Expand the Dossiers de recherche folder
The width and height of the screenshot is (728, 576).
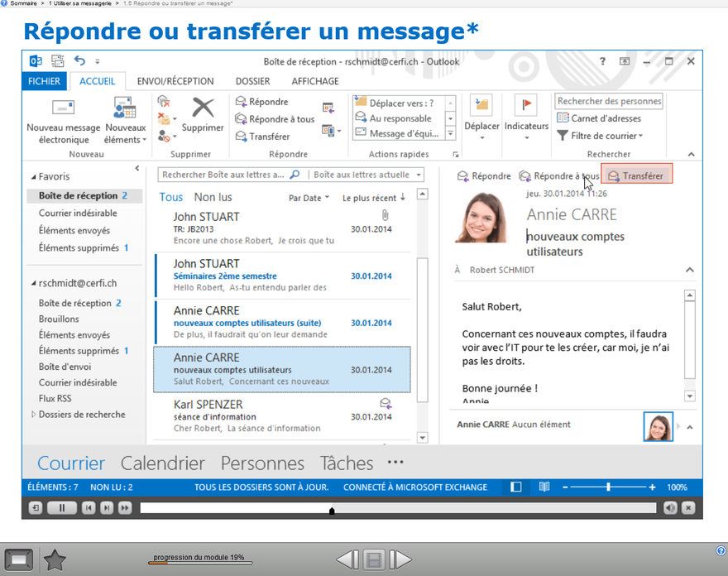coord(34,415)
